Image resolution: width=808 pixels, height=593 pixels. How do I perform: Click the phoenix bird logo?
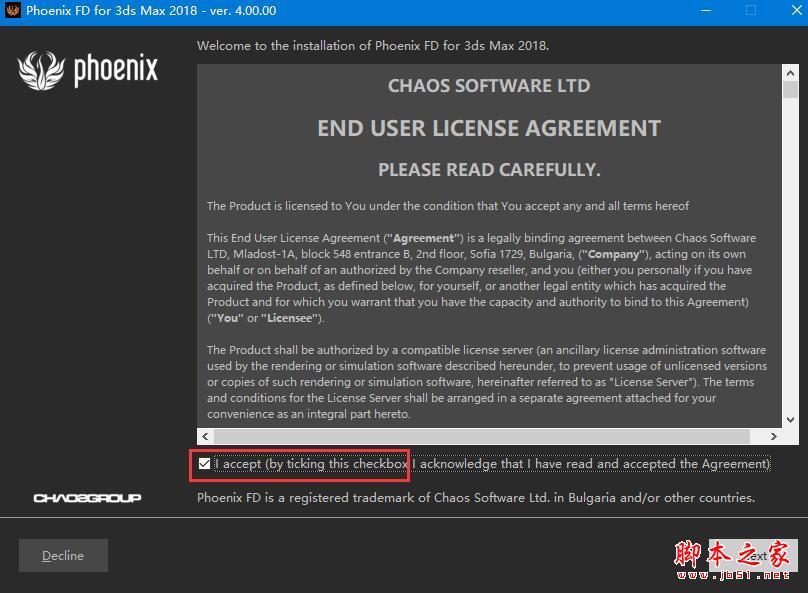click(41, 71)
